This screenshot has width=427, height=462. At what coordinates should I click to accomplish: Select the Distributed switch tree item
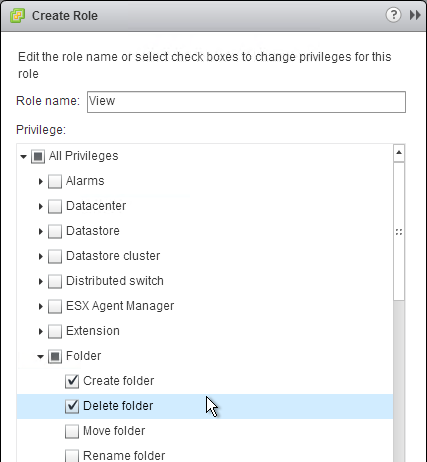tap(115, 281)
